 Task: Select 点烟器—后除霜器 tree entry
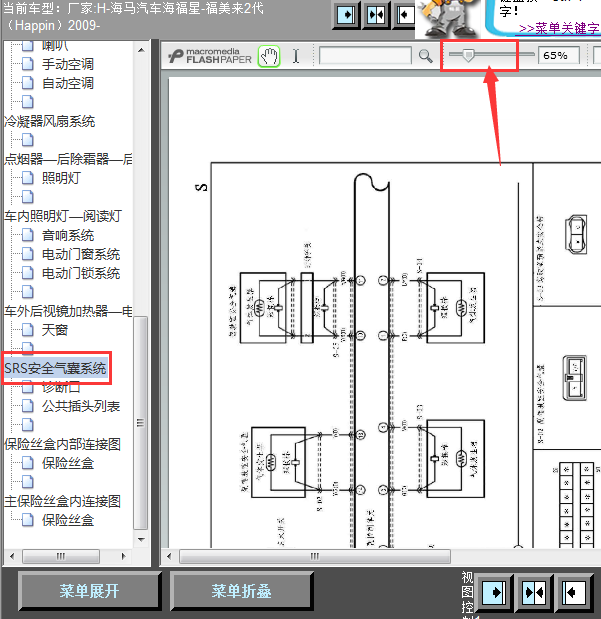click(68, 159)
